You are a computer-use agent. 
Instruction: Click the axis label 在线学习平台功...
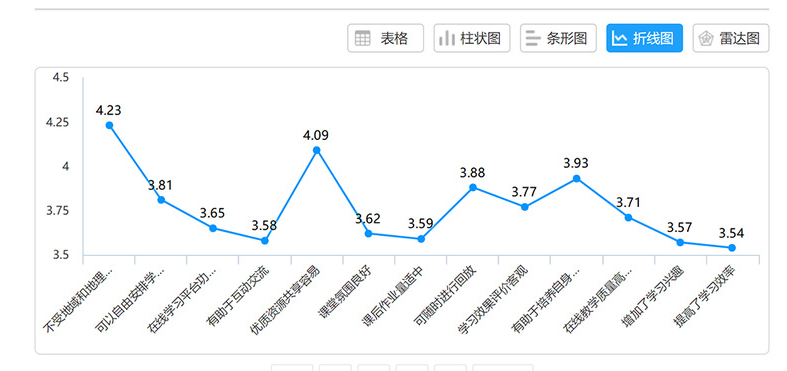(182, 300)
